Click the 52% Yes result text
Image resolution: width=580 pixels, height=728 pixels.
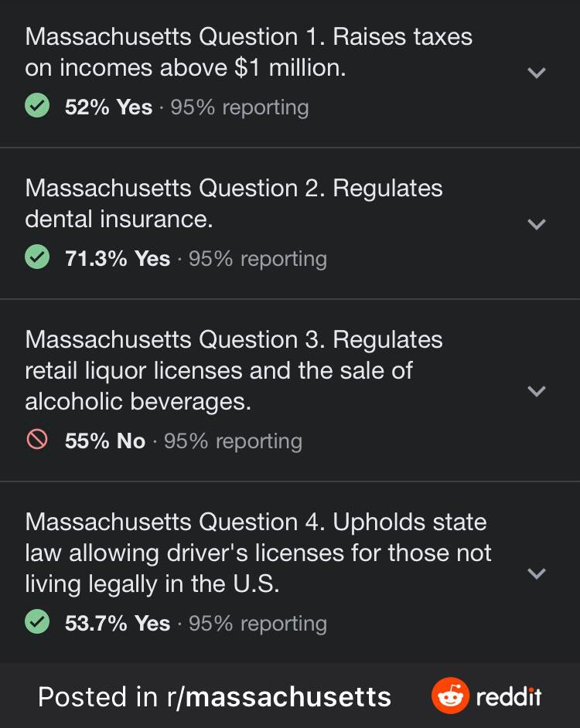point(108,107)
